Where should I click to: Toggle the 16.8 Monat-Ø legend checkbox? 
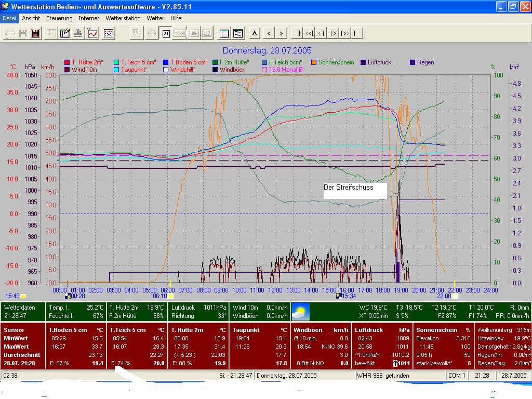[x=264, y=70]
